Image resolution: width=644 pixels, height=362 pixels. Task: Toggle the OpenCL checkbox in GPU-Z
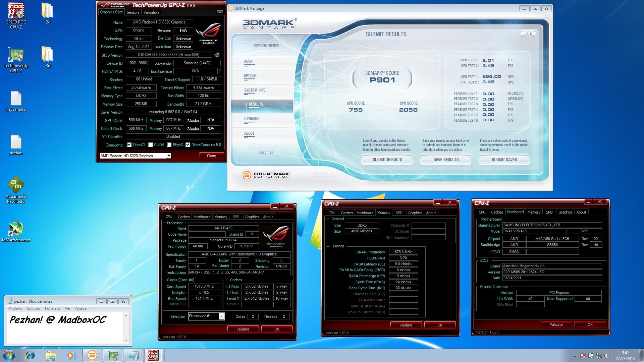pos(129,145)
